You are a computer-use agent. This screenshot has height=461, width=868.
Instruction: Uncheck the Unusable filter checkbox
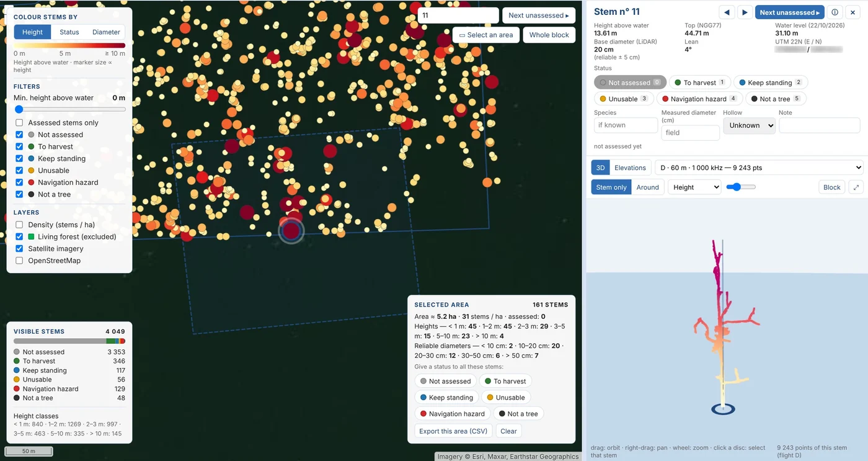[19, 171]
